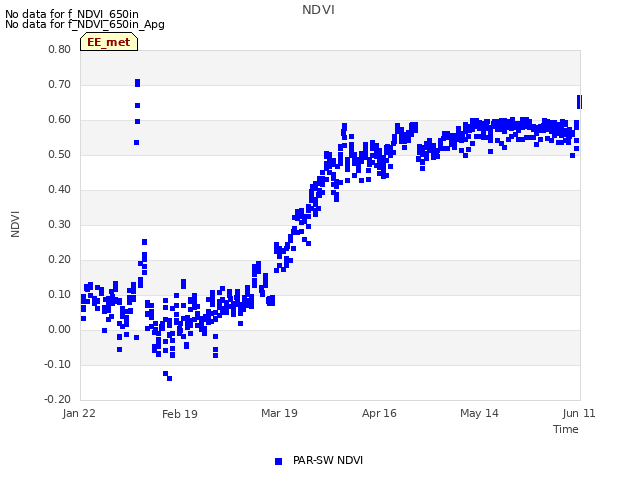
Task: Click the Apr 16 x-axis tick label
Action: pos(379,413)
